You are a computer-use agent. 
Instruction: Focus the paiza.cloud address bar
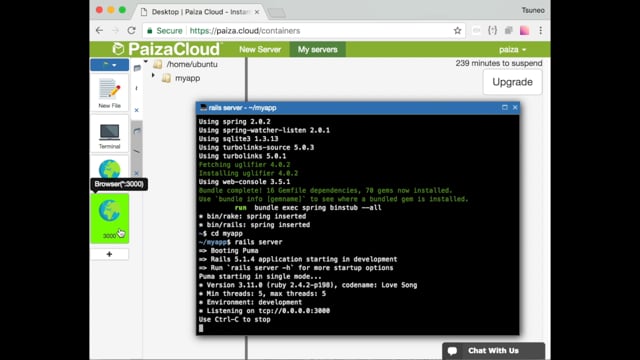coord(304,31)
